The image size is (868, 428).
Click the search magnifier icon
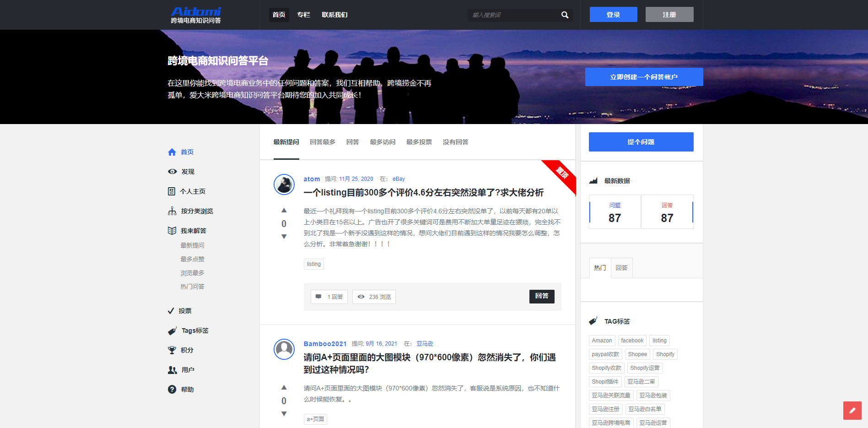point(565,15)
